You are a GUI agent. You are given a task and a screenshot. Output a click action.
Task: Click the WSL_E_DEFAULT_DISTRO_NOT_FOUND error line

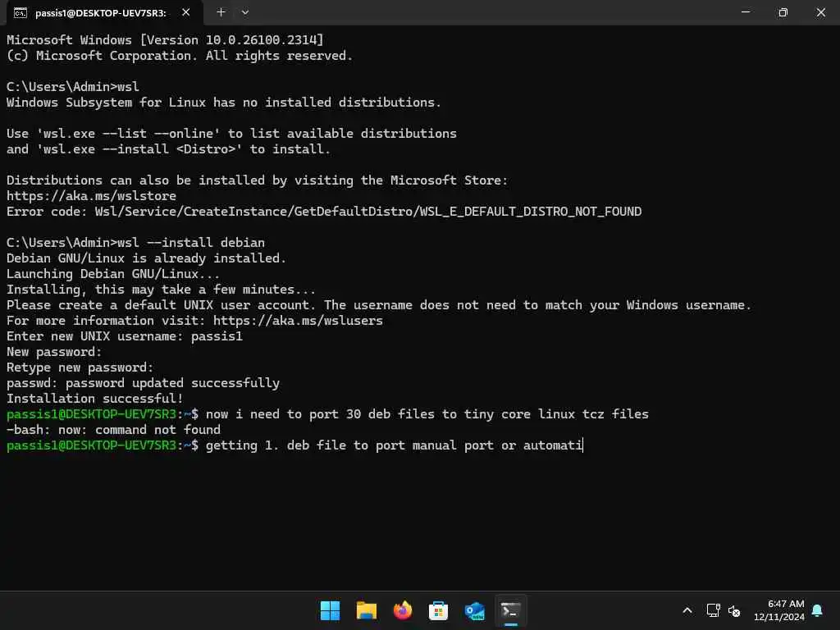click(324, 212)
